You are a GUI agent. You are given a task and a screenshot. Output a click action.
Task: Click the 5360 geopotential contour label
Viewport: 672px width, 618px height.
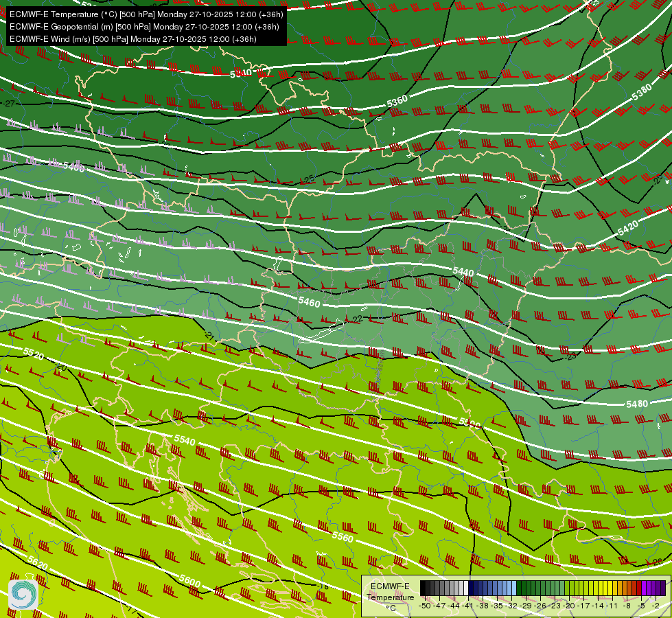point(397,101)
